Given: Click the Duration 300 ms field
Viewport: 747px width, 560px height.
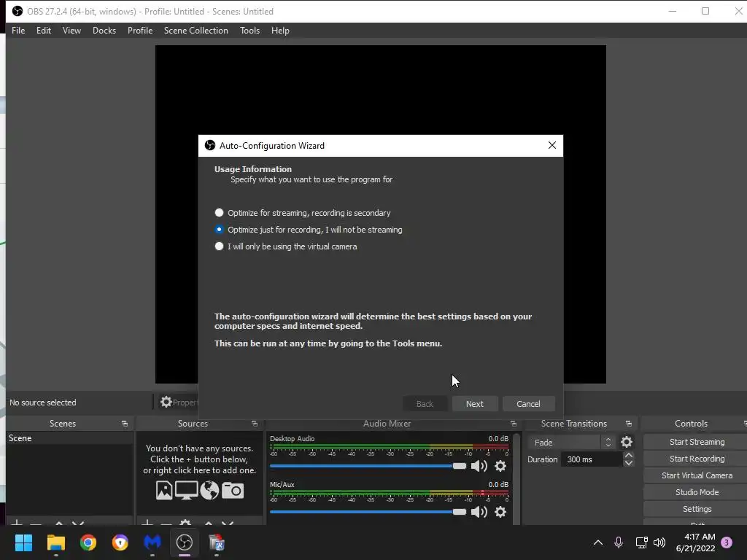Looking at the screenshot, I should (592, 459).
